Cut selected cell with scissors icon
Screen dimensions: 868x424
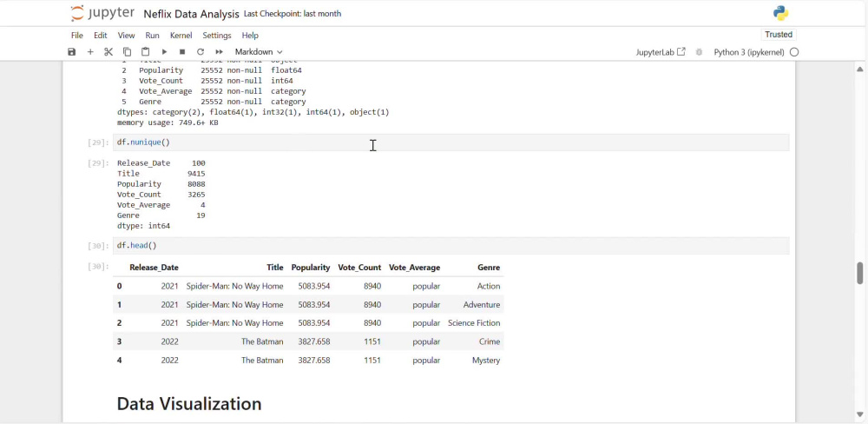108,51
